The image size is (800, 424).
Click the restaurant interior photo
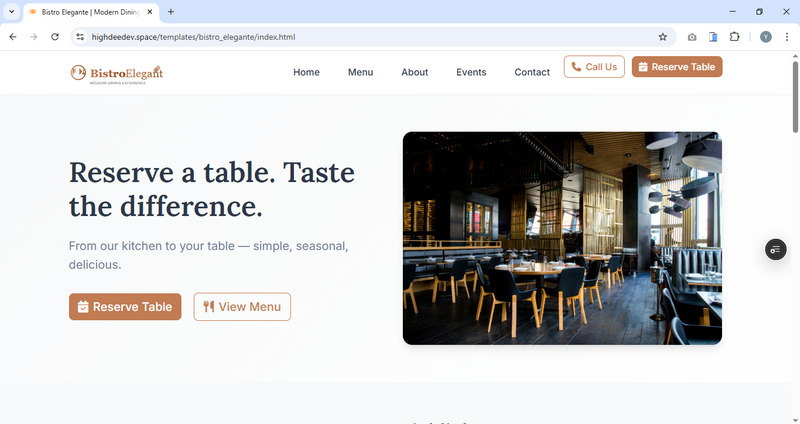(562, 238)
